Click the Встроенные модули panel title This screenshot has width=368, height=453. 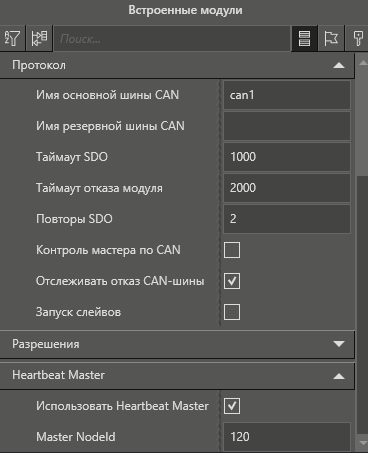click(185, 10)
